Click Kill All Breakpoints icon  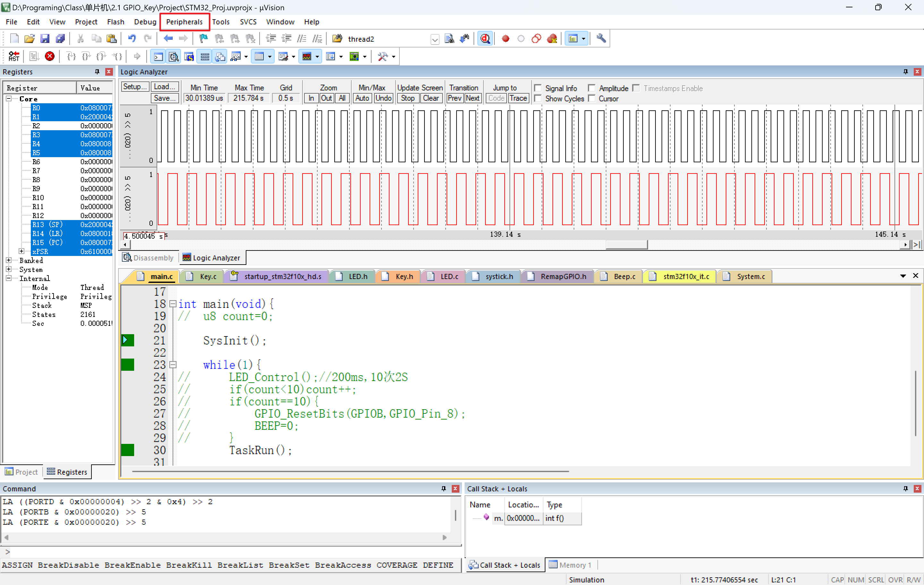(552, 39)
